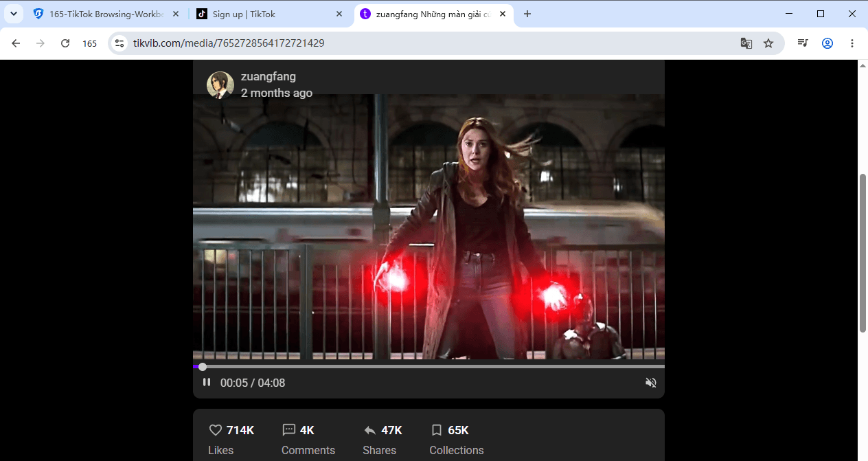Open the Chrome profile icon
The width and height of the screenshot is (868, 461).
pos(827,43)
